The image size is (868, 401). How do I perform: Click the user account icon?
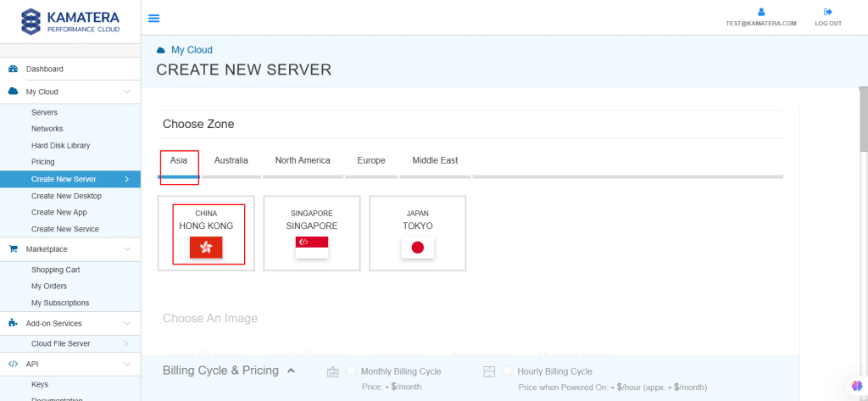click(x=761, y=12)
